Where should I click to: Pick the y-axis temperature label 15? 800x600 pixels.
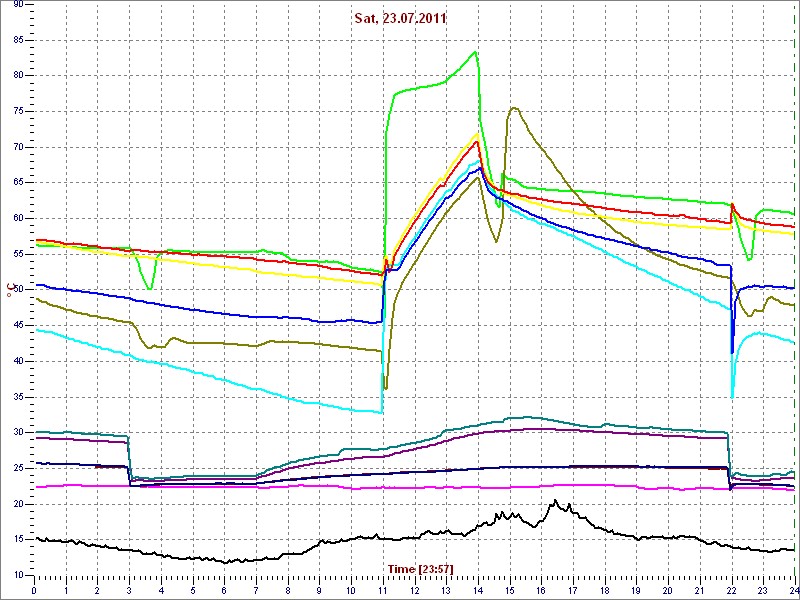[17, 539]
